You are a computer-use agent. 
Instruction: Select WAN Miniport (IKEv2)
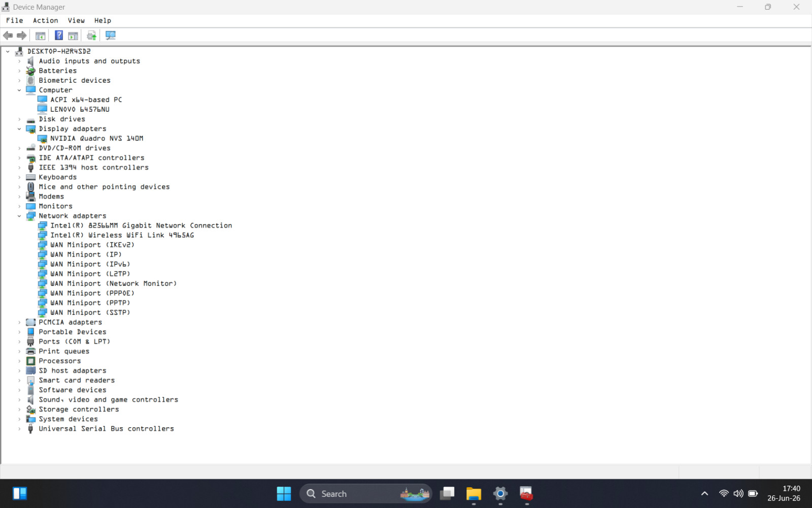pos(92,245)
